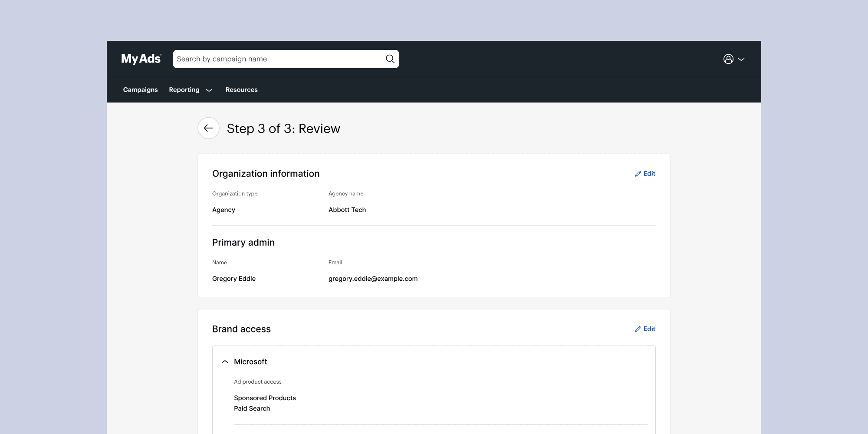Click the Organization information heading
Image resolution: width=868 pixels, height=434 pixels.
click(266, 174)
